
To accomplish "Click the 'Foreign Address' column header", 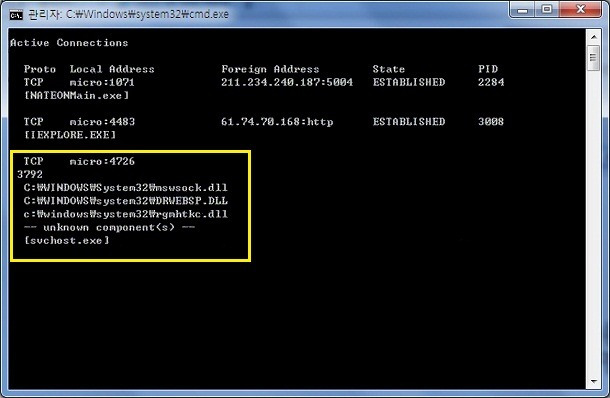I will (270, 69).
